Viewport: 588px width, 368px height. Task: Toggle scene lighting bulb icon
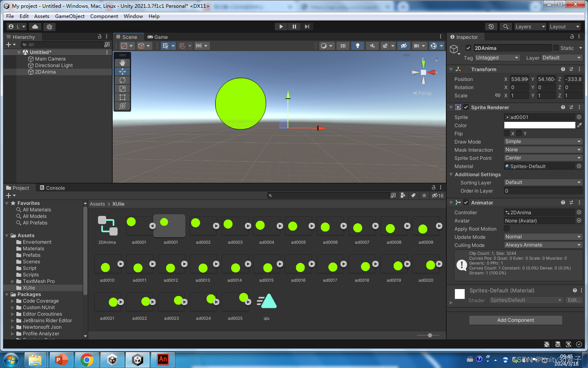click(x=357, y=46)
